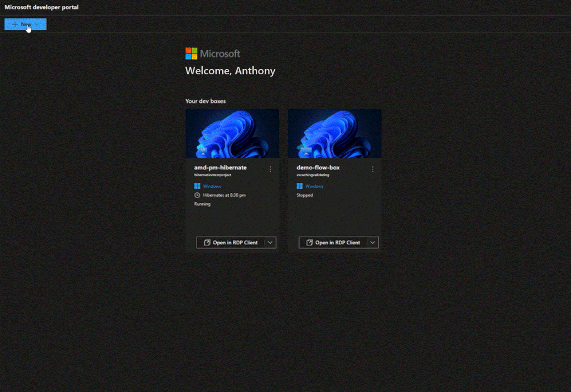Click the Microsoft four-color logo
Image resolution: width=571 pixels, height=392 pixels.
pyautogui.click(x=191, y=54)
